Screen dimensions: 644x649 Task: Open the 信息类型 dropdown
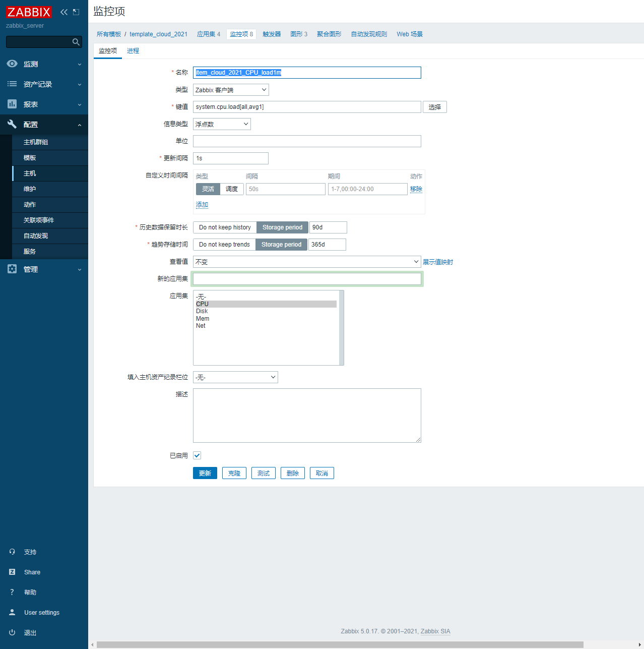pyautogui.click(x=222, y=124)
